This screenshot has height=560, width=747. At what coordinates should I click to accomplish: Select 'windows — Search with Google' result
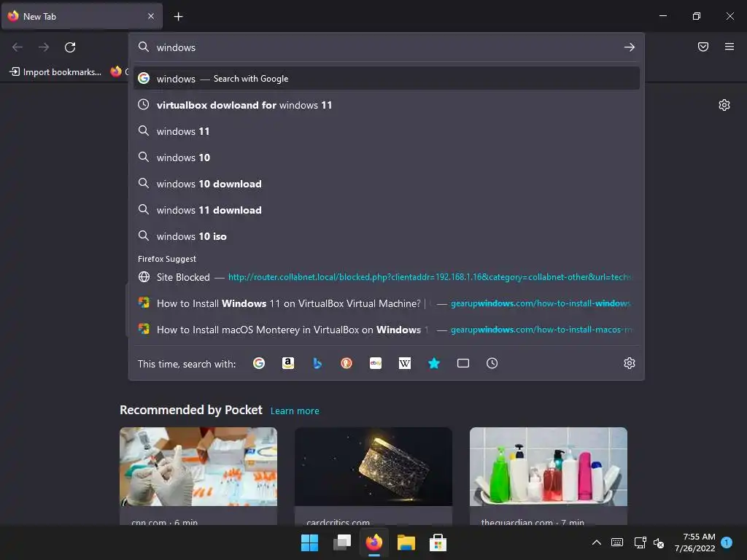tap(387, 79)
